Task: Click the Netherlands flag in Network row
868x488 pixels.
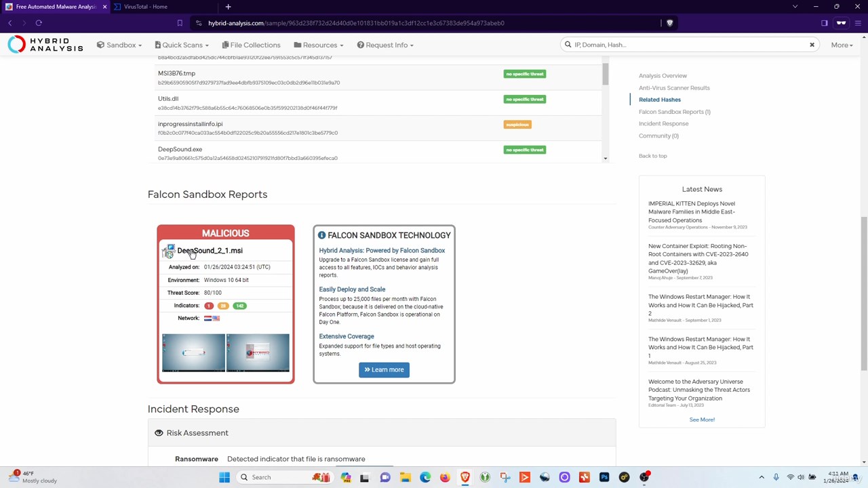Action: (x=208, y=318)
